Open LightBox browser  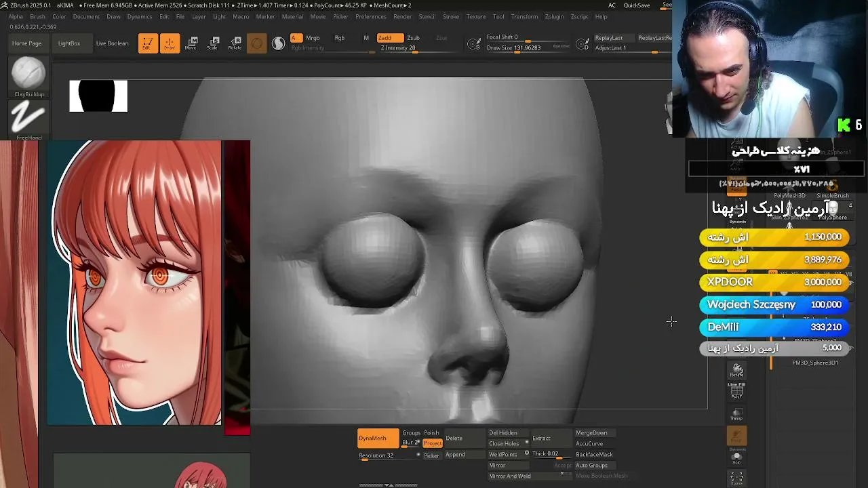click(69, 43)
